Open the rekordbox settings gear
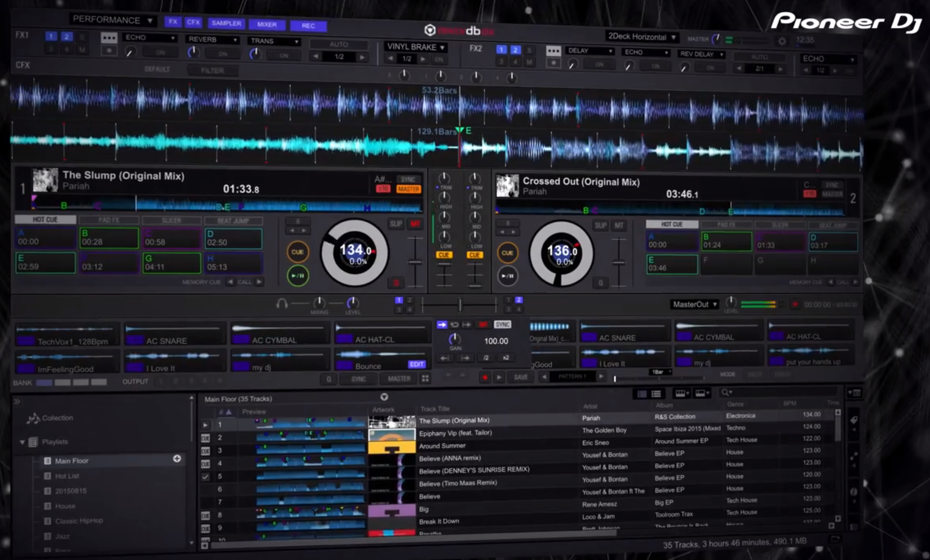Screen dimensions: 930x560 [782, 41]
